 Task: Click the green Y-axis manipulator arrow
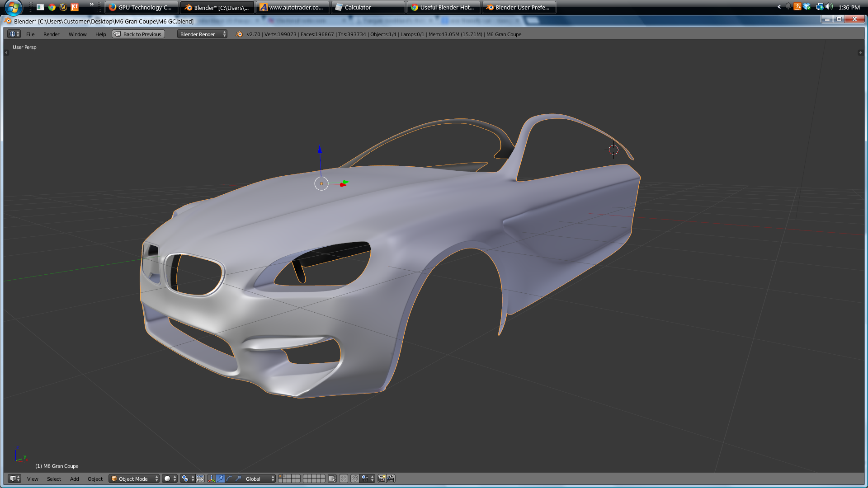coord(346,182)
